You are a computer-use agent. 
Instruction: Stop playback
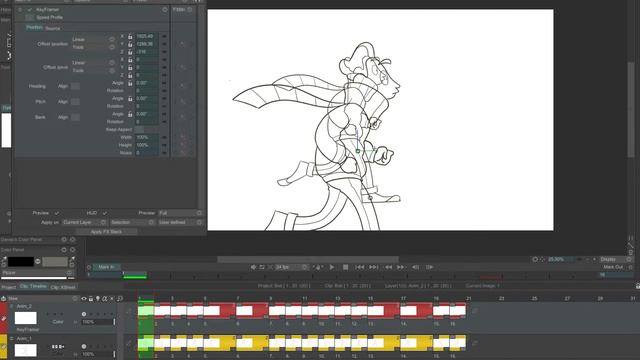click(345, 267)
